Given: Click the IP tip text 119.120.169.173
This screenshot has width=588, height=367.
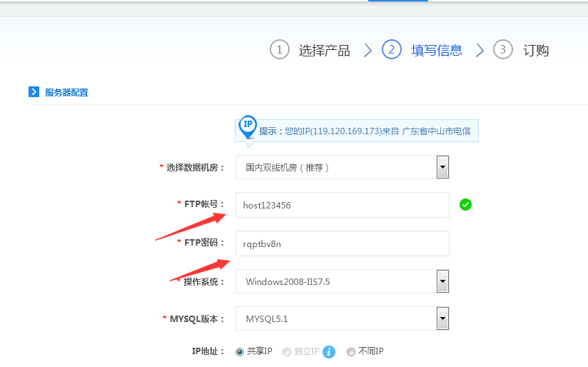Looking at the screenshot, I should point(347,131).
